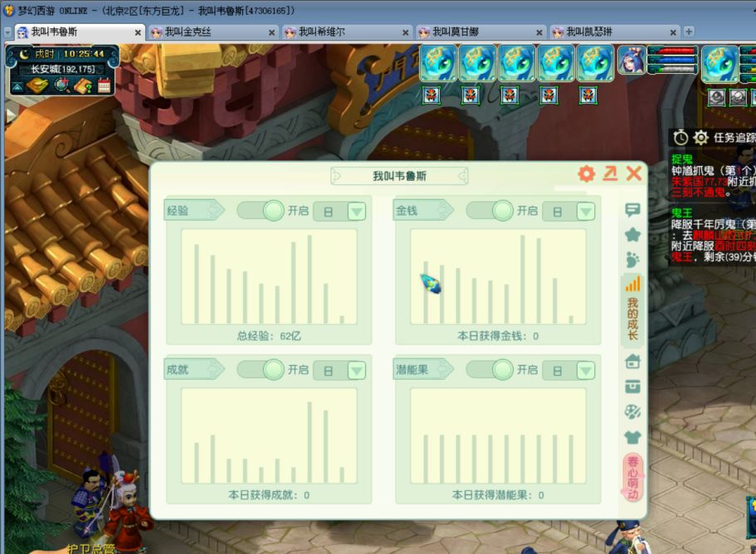Pop out the growth panel with arrow icon
The height and width of the screenshot is (554, 756).
click(610, 173)
